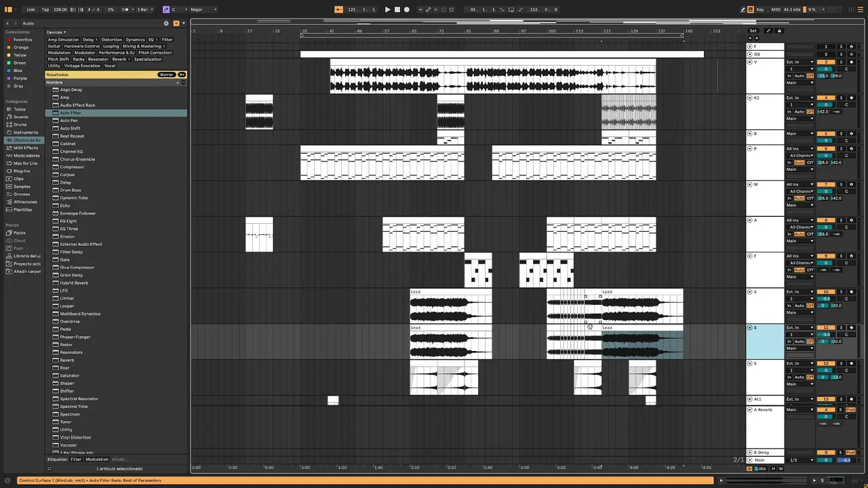868x488 pixels.
Task: Click the Play button in transport
Action: 387,9
